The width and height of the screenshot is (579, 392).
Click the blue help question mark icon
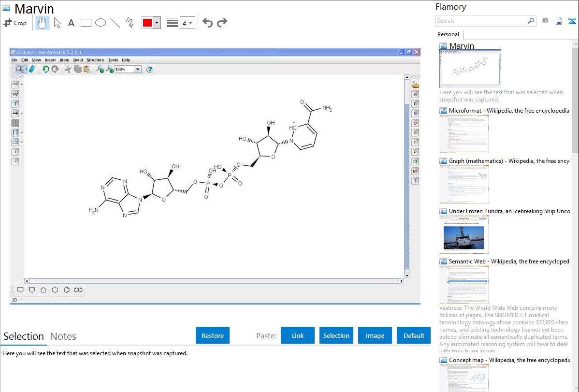149,69
